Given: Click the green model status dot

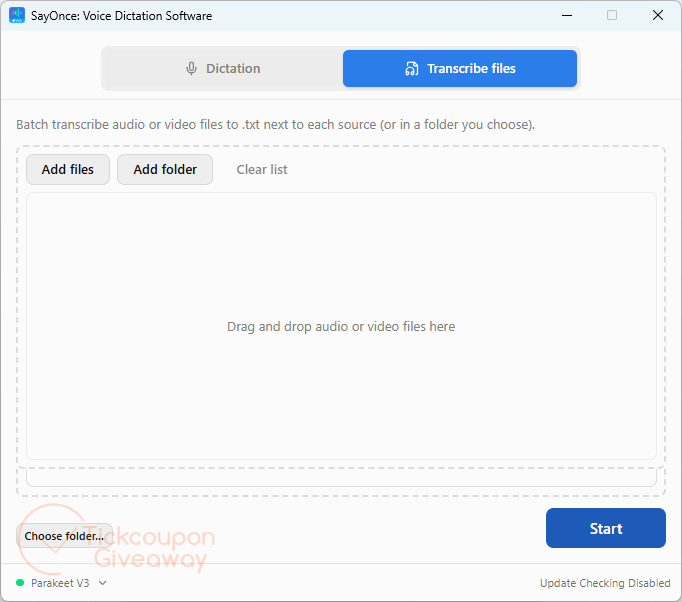Looking at the screenshot, I should click(x=20, y=582).
